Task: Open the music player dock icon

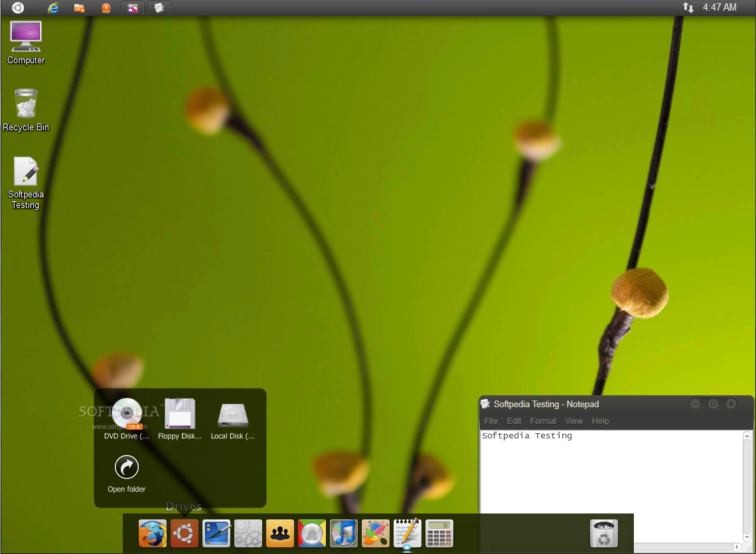Action: tap(343, 533)
